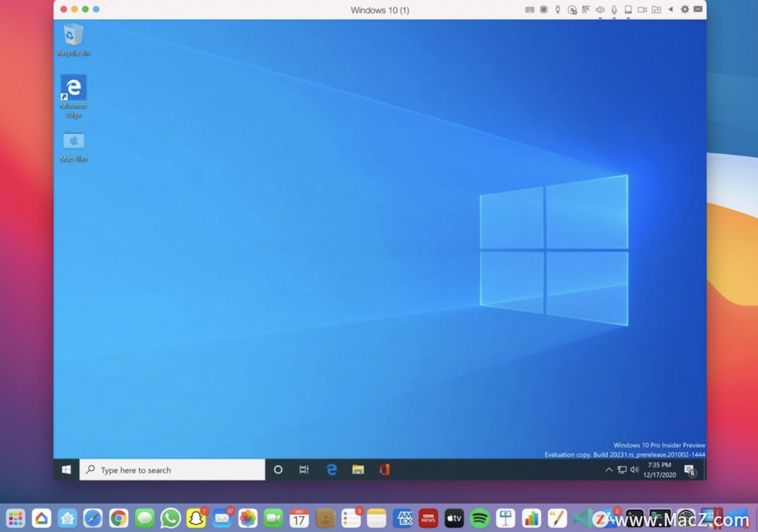Open the network icon in system tray
The width and height of the screenshot is (758, 532).
click(622, 469)
